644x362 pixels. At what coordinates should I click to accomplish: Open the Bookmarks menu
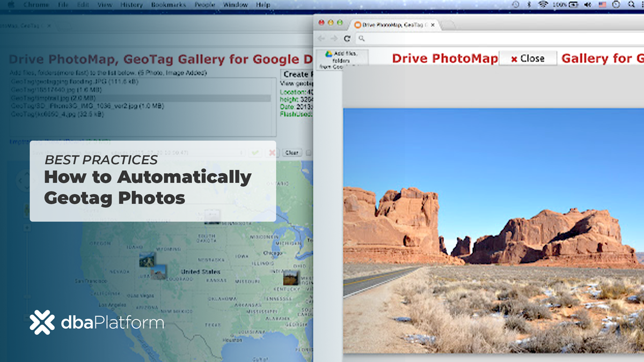(168, 5)
